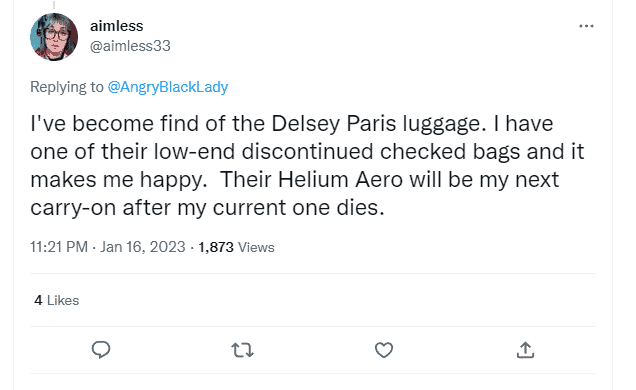Click the reply speech bubble icon
Viewport: 636px width, 390px height.
coord(101,350)
